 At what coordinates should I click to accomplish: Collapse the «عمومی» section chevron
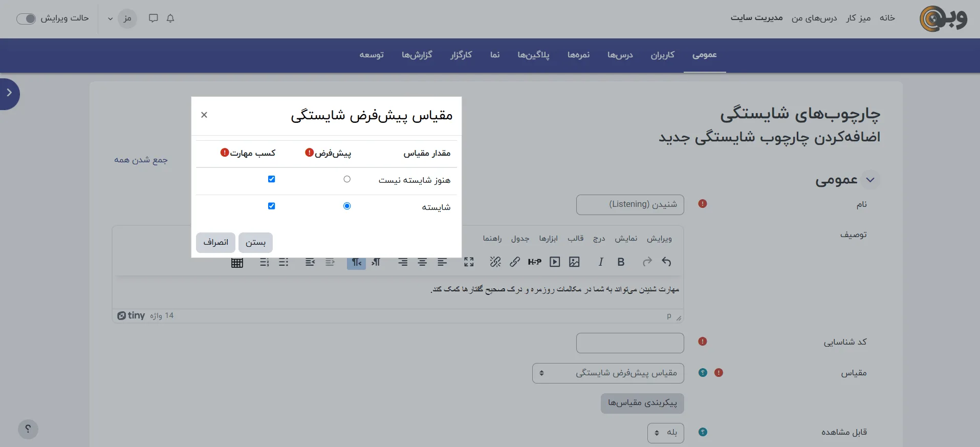coord(870,180)
